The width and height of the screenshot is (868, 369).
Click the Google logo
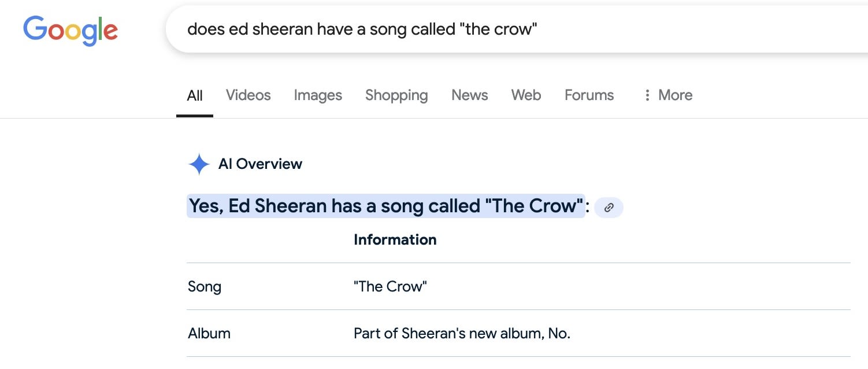point(71,30)
